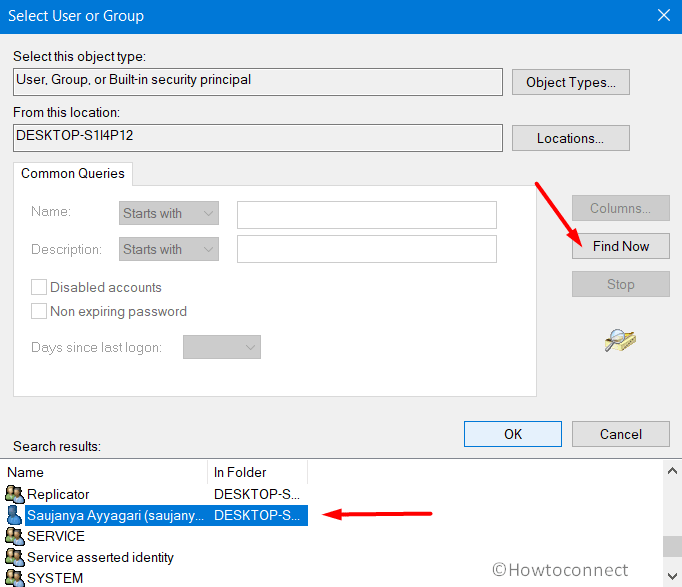Tick the Disabled accounts checkbox
This screenshot has height=587, width=682.
[x=39, y=287]
